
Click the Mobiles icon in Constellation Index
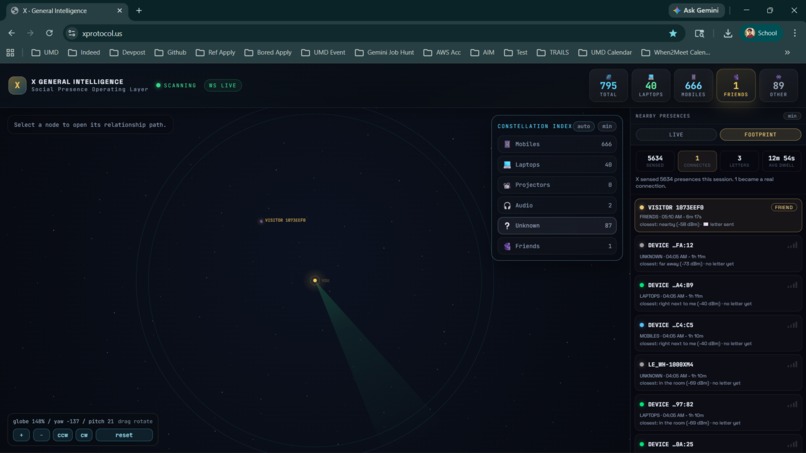(507, 144)
